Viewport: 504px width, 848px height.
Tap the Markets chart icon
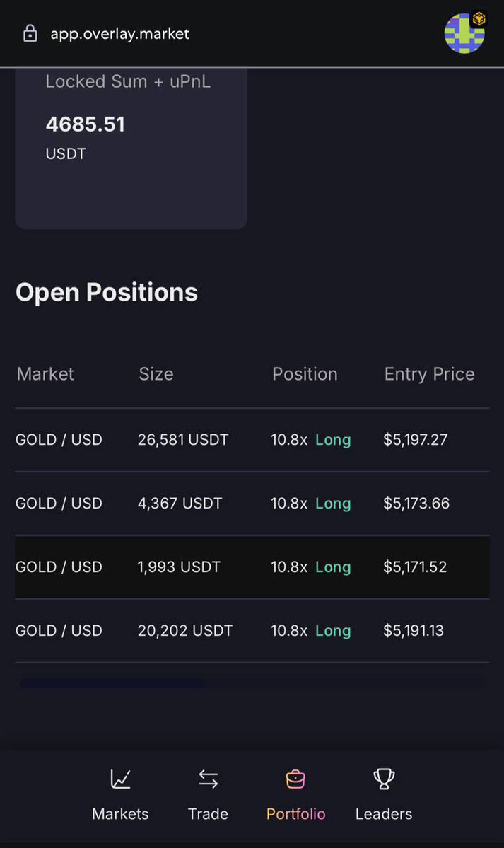click(120, 779)
